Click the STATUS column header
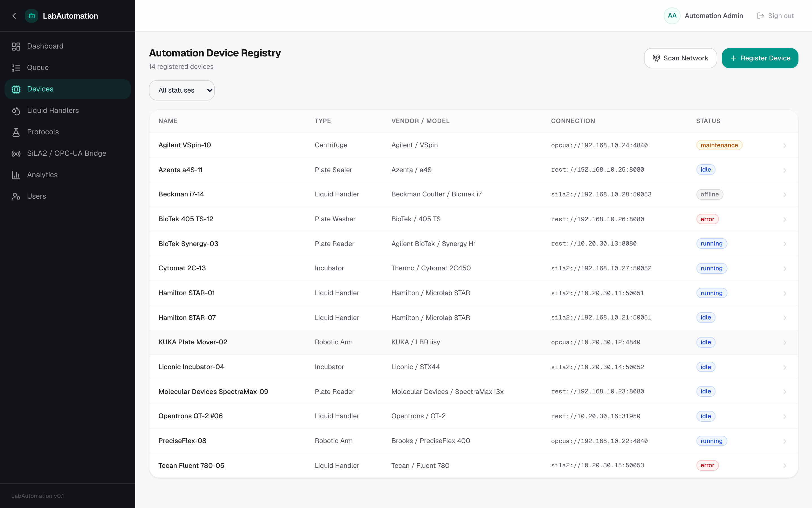 (708, 121)
